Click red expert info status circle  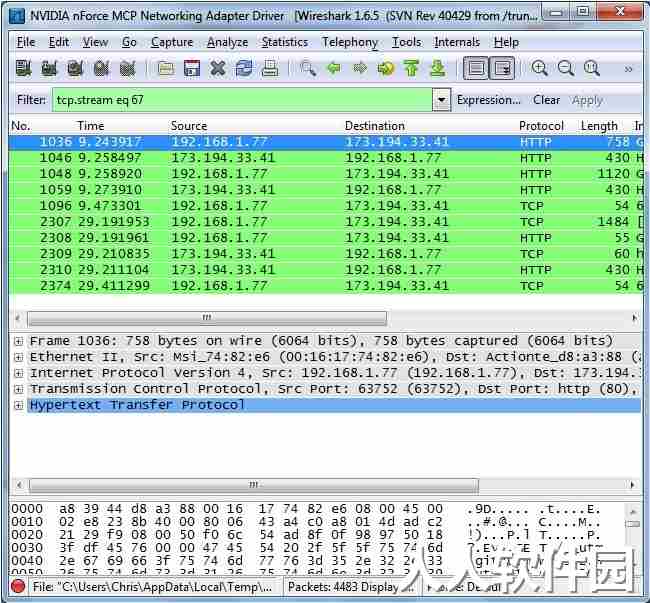click(x=18, y=586)
